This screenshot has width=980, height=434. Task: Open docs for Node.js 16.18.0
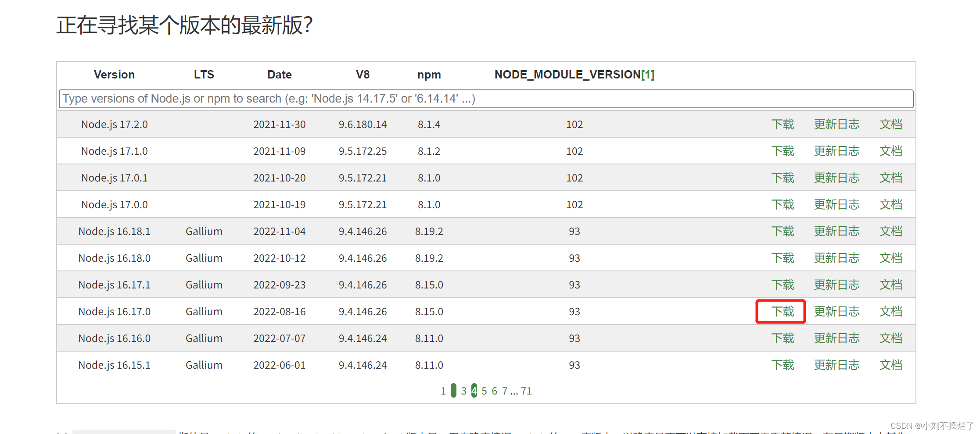(890, 258)
